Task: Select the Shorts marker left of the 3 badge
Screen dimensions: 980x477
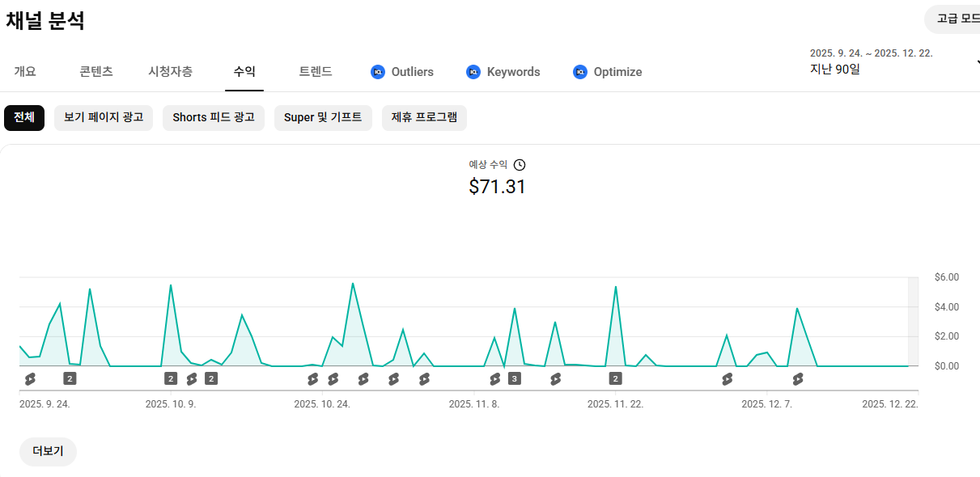Action: pyautogui.click(x=495, y=378)
